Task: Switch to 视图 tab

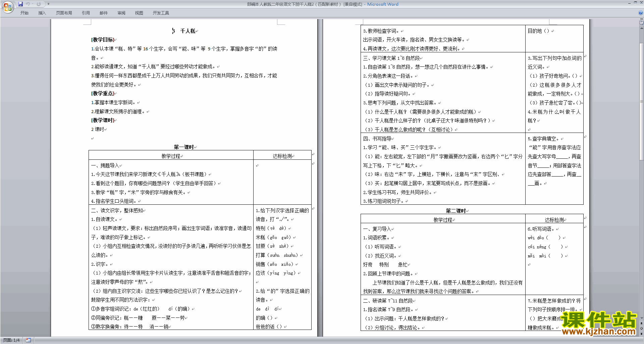Action: (x=139, y=13)
